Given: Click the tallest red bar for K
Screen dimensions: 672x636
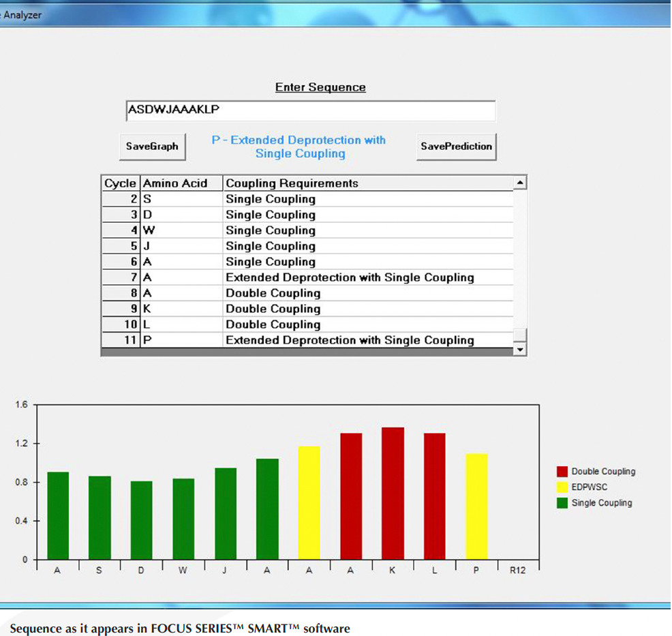Looking at the screenshot, I should click(x=393, y=494).
